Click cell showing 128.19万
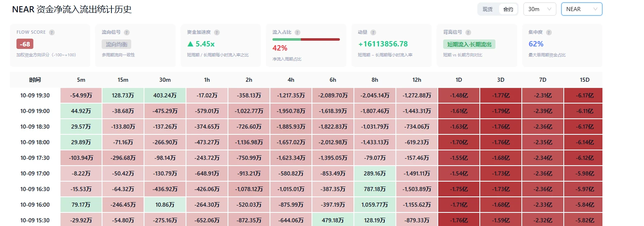This screenshot has width=644, height=226. (375, 219)
